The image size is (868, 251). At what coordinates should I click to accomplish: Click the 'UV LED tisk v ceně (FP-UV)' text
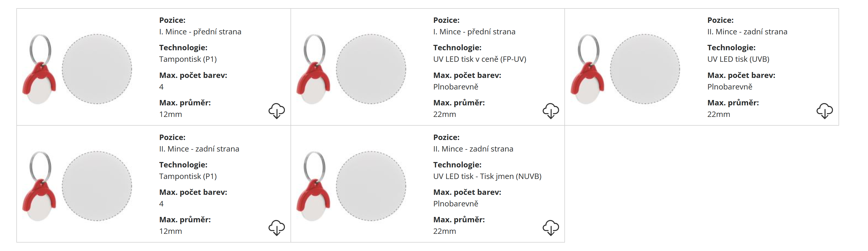pyautogui.click(x=479, y=59)
